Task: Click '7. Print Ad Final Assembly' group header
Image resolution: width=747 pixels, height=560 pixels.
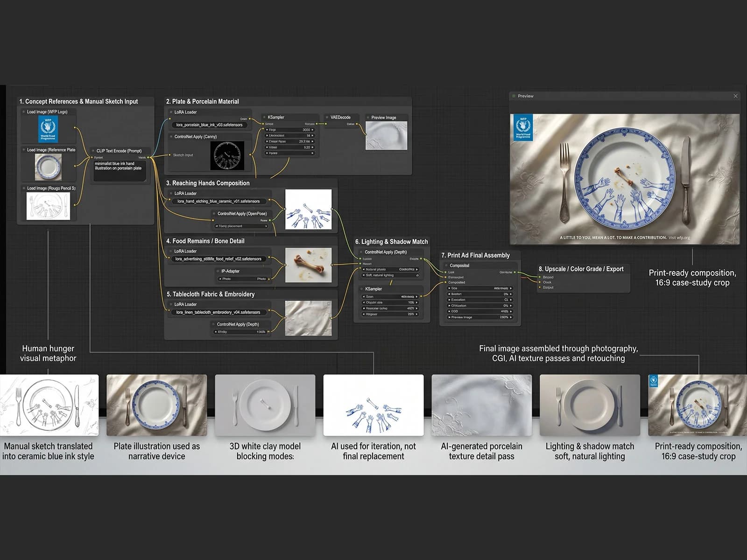Action: tap(475, 255)
